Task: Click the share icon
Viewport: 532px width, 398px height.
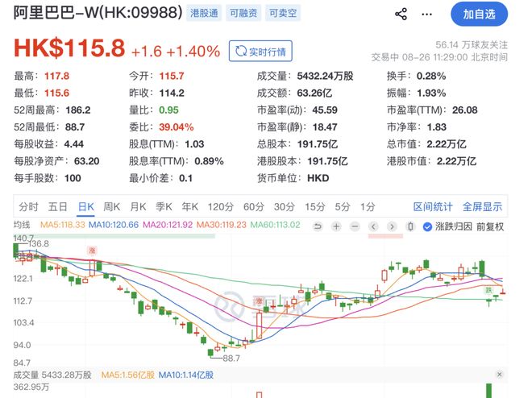Action: 401,15
